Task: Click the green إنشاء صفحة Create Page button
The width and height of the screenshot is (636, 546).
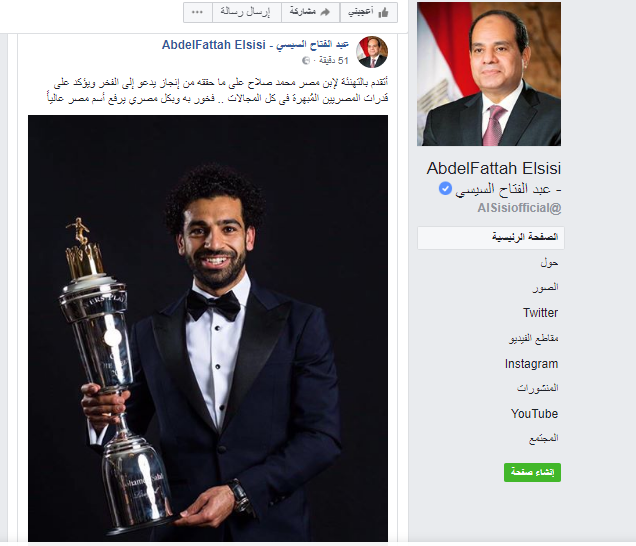Action: point(532,473)
